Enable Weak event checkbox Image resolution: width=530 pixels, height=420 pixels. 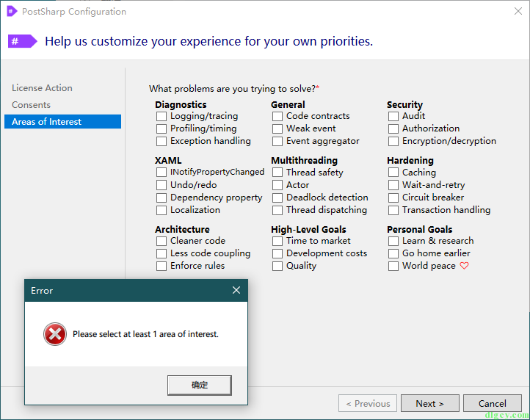point(277,128)
